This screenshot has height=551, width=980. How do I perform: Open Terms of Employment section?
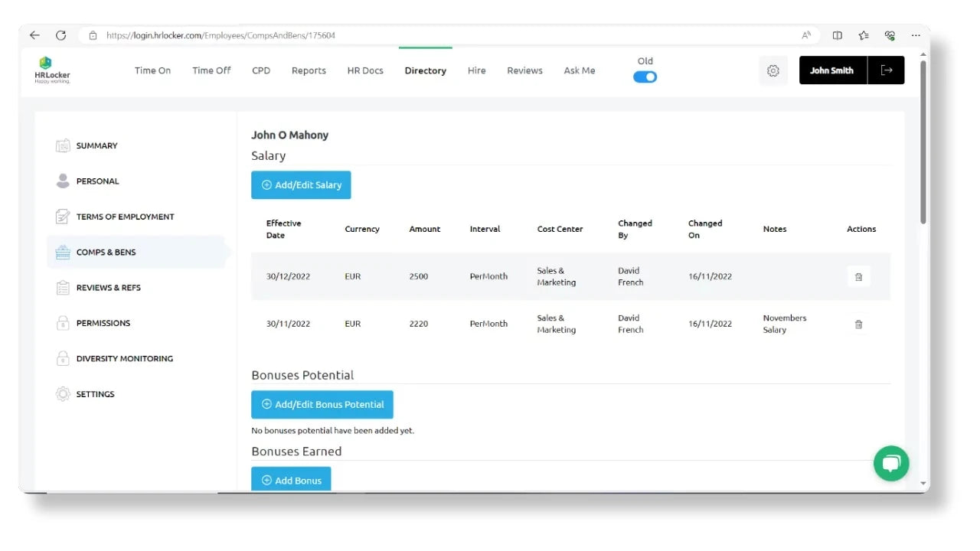point(125,217)
